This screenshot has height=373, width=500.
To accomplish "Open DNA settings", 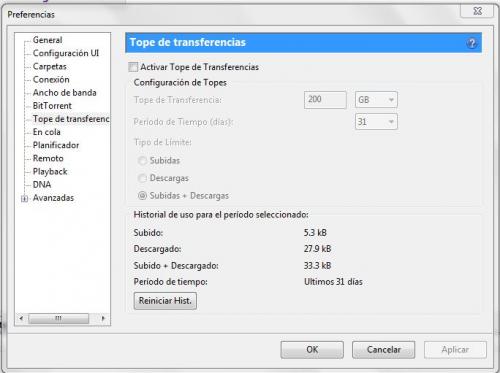I will pyautogui.click(x=42, y=185).
